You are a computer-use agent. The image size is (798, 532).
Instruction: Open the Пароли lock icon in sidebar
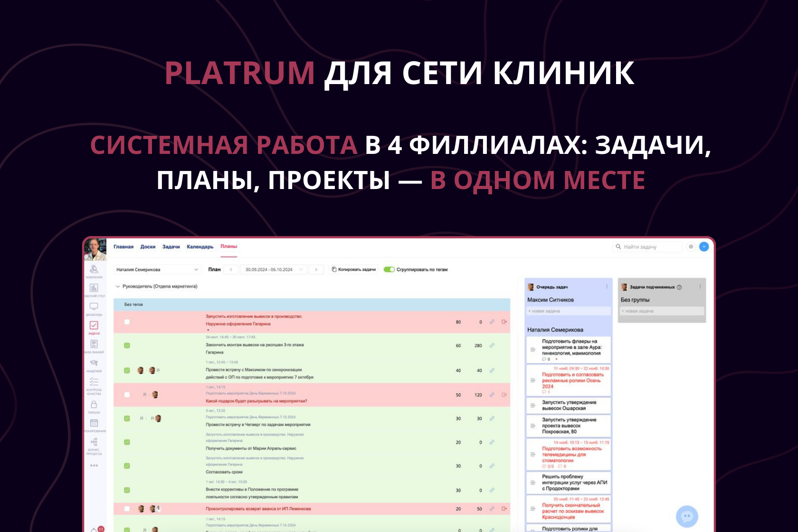[94, 406]
